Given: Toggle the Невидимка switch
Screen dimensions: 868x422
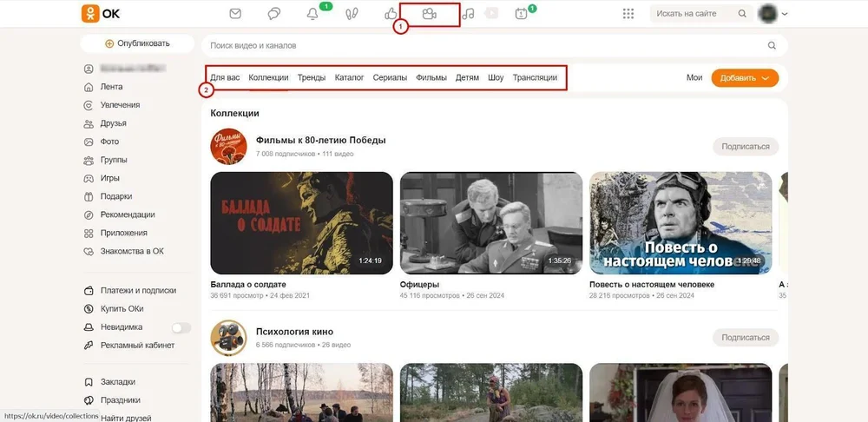Looking at the screenshot, I should pyautogui.click(x=181, y=328).
